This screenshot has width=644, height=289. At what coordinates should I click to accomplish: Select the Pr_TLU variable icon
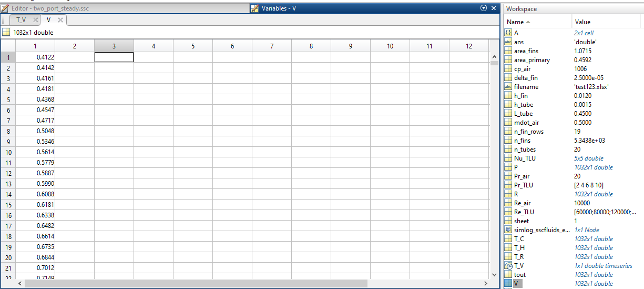pyautogui.click(x=508, y=185)
